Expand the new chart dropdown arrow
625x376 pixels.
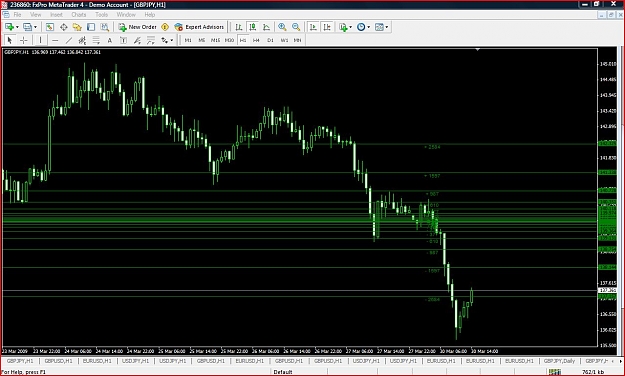[17, 27]
